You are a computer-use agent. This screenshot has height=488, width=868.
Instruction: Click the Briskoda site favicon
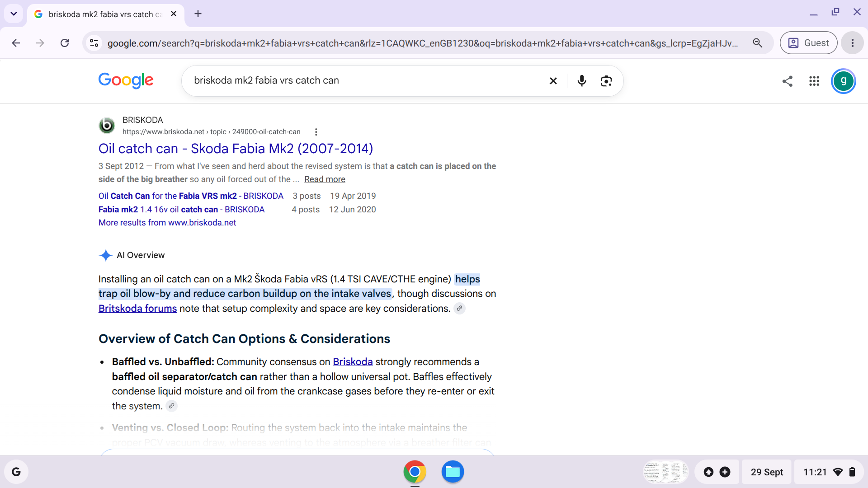tap(107, 125)
